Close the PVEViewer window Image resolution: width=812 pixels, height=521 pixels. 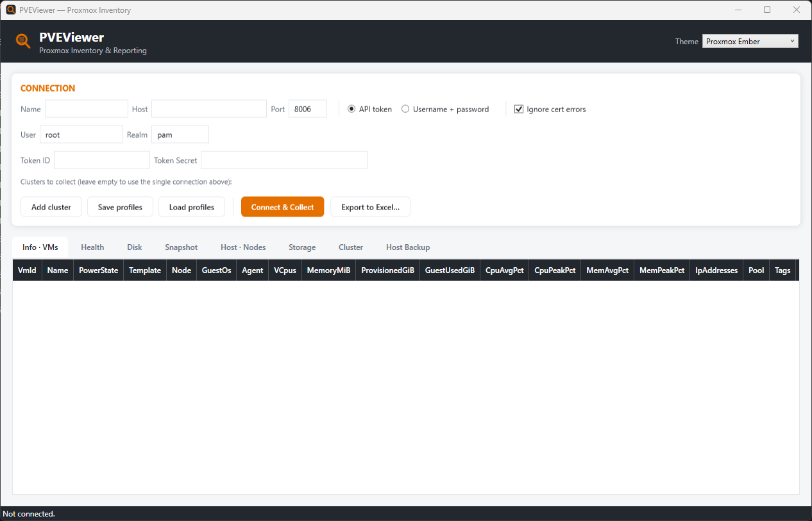pyautogui.click(x=797, y=10)
